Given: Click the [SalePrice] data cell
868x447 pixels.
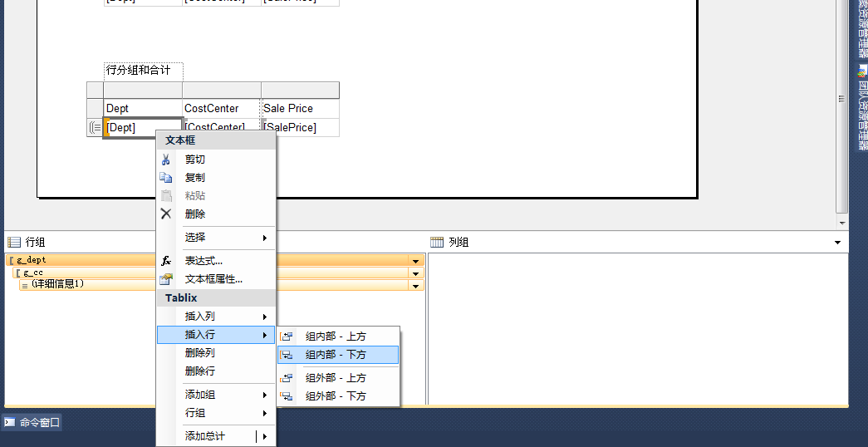Looking at the screenshot, I should pos(301,128).
